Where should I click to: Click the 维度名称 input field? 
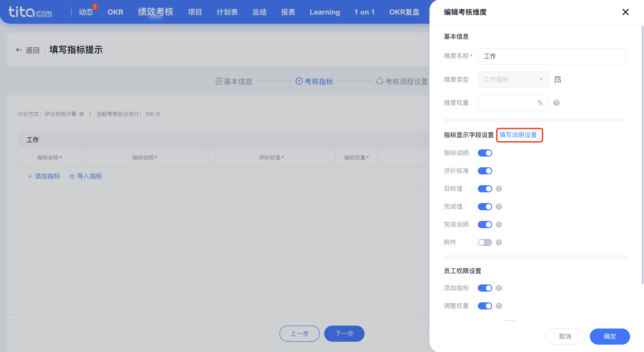pyautogui.click(x=552, y=56)
